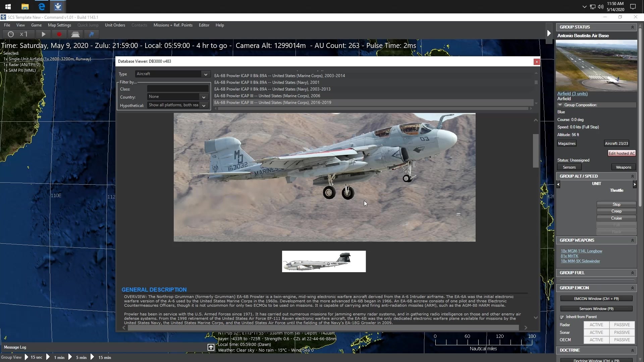This screenshot has height=362, width=644.
Task: Open the Weapons button in Group Status
Action: 624,167
